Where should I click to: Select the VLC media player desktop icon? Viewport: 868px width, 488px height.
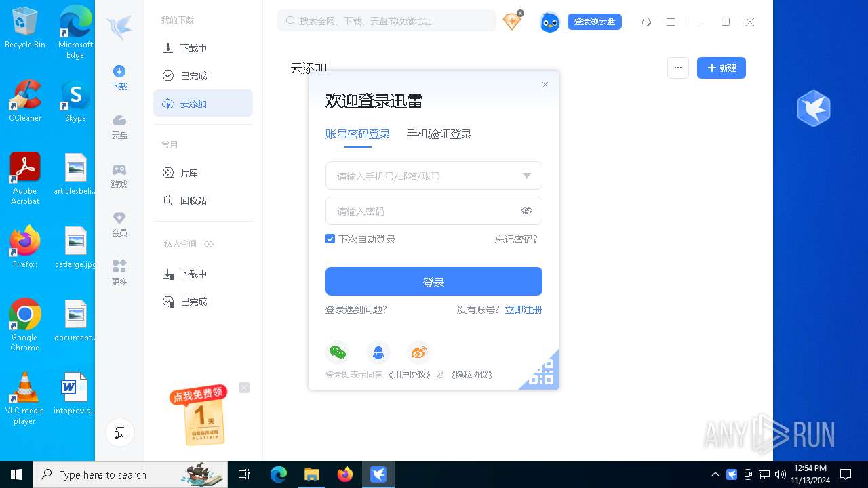click(x=24, y=399)
